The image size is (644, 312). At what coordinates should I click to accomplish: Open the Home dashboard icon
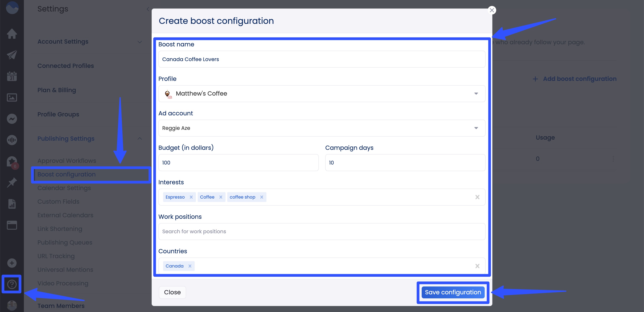(x=12, y=34)
